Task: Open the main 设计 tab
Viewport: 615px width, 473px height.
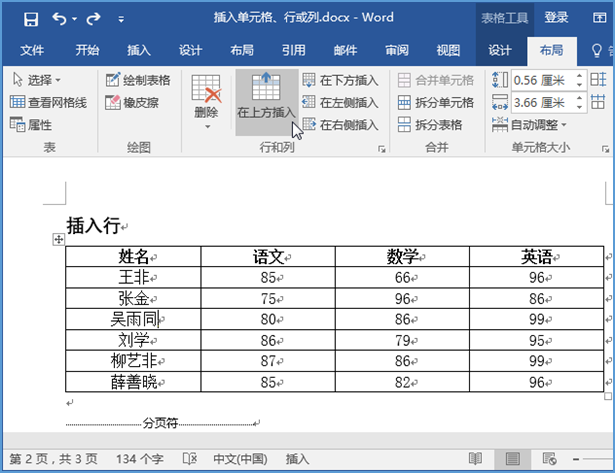Action: point(190,50)
